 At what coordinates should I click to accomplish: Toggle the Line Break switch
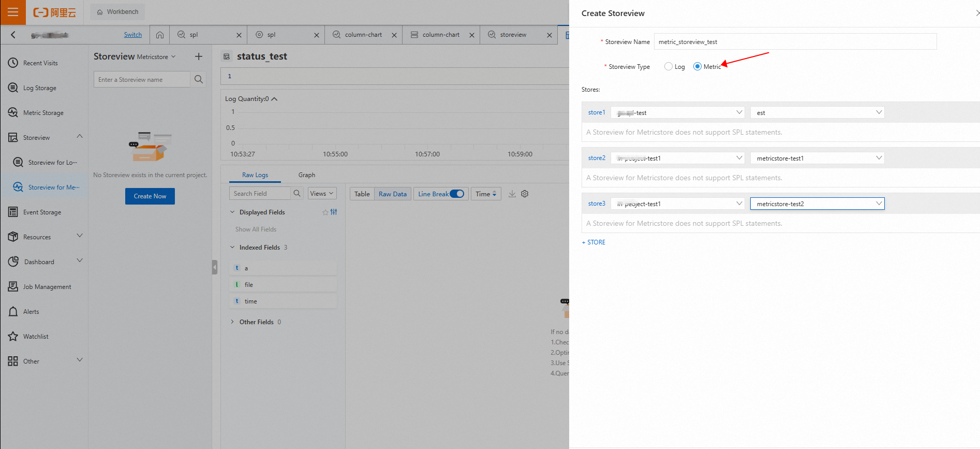pyautogui.click(x=457, y=194)
